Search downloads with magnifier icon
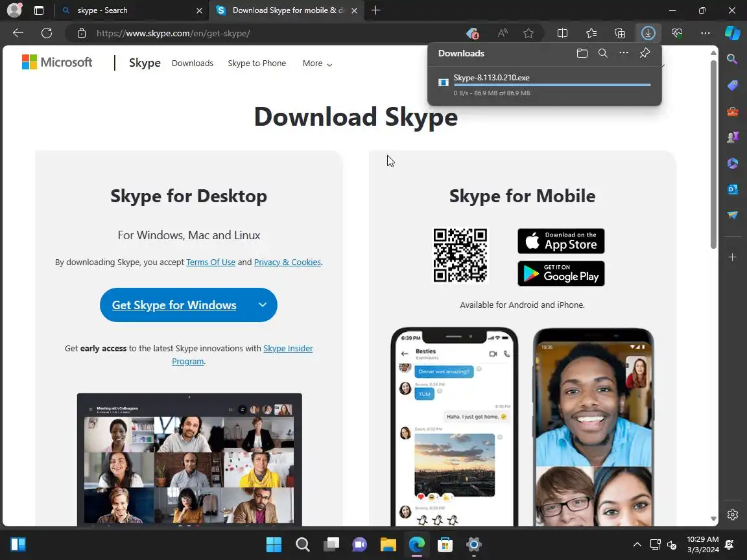This screenshot has height=560, width=747. click(603, 53)
